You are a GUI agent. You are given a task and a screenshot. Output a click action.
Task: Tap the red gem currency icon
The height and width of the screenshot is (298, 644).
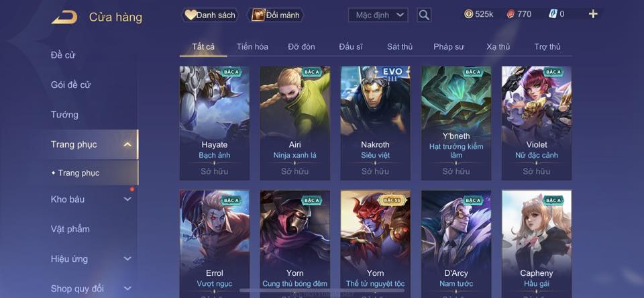click(510, 14)
